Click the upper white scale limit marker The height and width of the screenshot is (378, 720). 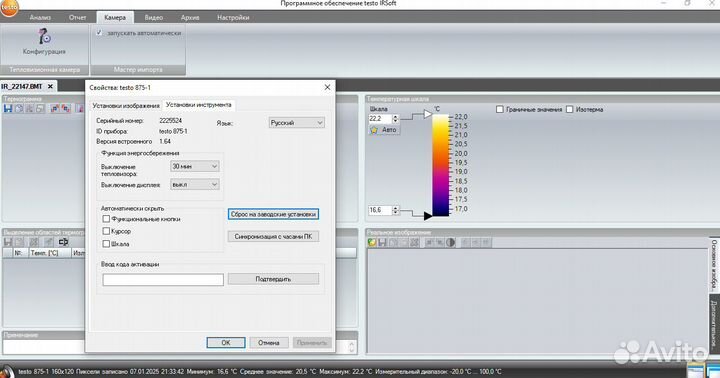428,114
